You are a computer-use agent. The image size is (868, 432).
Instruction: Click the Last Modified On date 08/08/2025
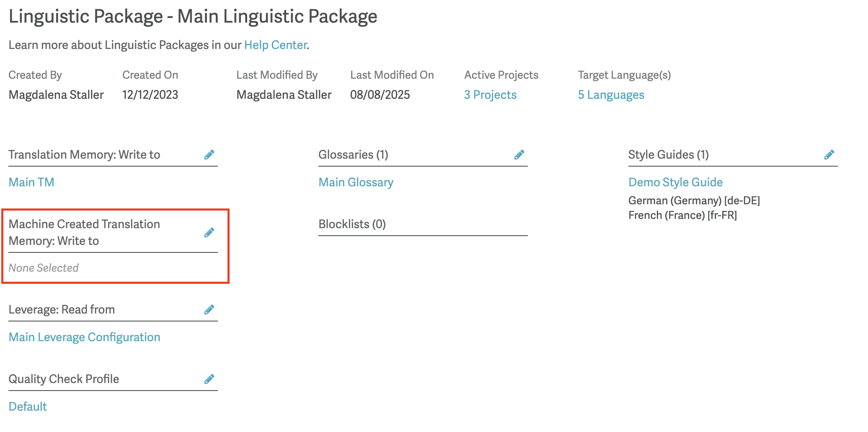coord(380,95)
